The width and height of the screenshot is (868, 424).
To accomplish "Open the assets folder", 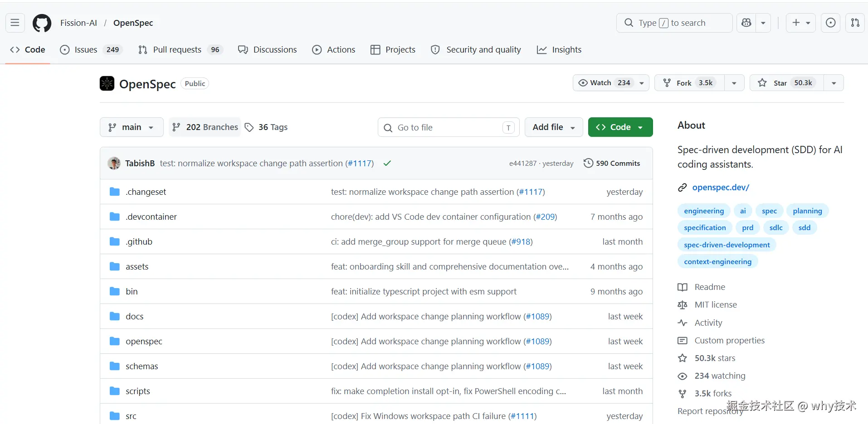I will click(x=137, y=266).
